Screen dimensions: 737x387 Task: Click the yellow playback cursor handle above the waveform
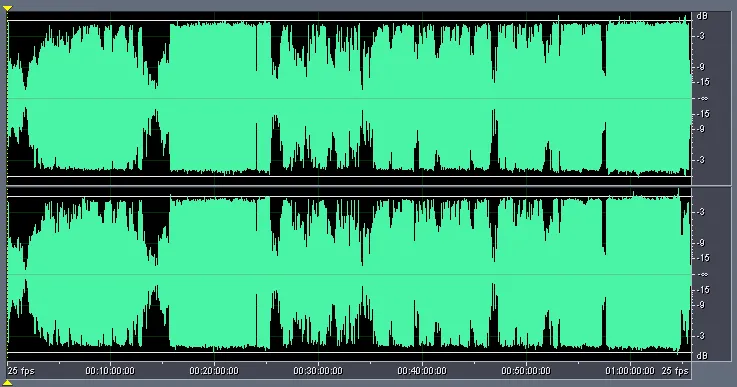8,8
